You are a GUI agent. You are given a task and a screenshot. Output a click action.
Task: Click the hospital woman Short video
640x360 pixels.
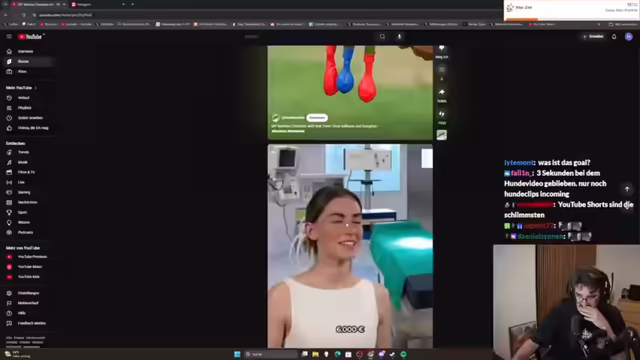tap(350, 246)
